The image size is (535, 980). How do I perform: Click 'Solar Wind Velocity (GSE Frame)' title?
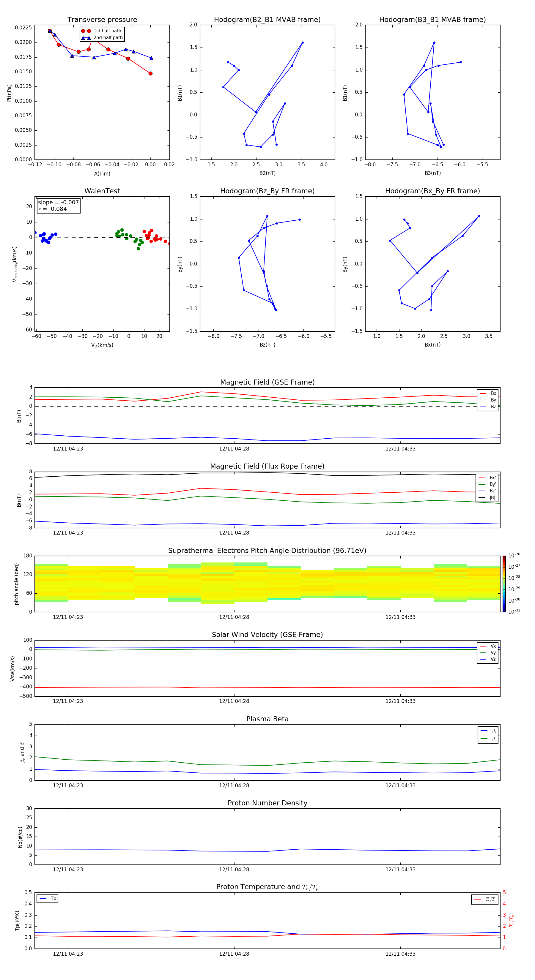(x=267, y=635)
